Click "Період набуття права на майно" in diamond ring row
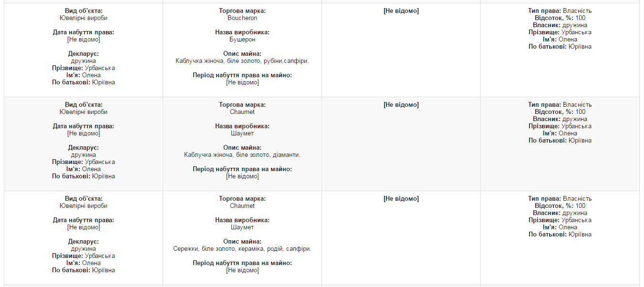Image resolution: width=644 pixels, height=287 pixels. click(242, 169)
